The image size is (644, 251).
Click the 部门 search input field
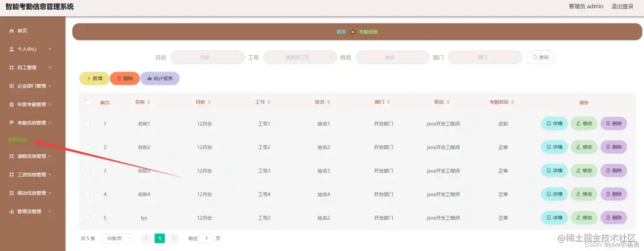[x=485, y=57]
